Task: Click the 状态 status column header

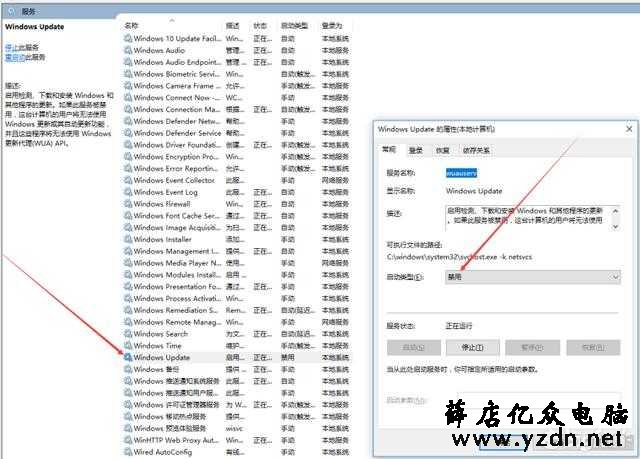Action: pos(260,25)
